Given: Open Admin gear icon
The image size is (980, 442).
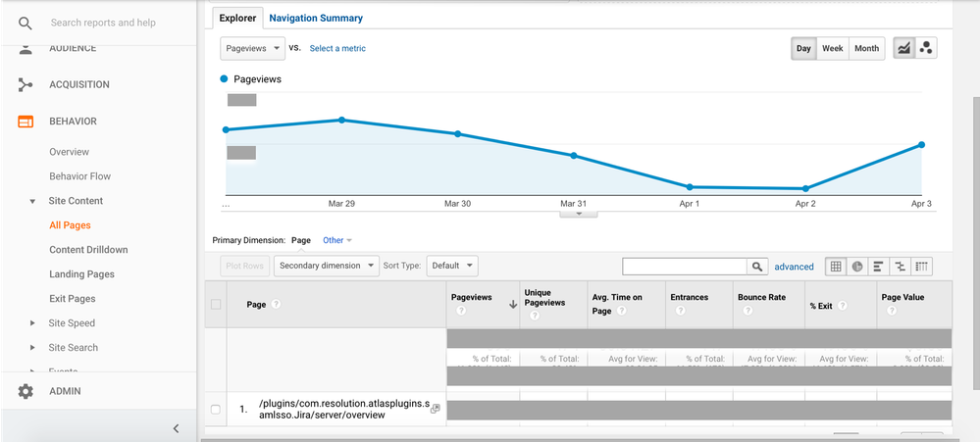Looking at the screenshot, I should (x=25, y=391).
